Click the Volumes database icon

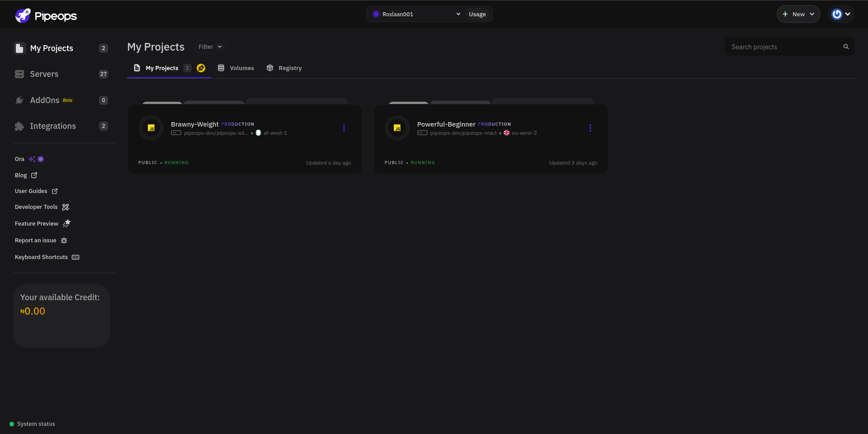click(221, 68)
